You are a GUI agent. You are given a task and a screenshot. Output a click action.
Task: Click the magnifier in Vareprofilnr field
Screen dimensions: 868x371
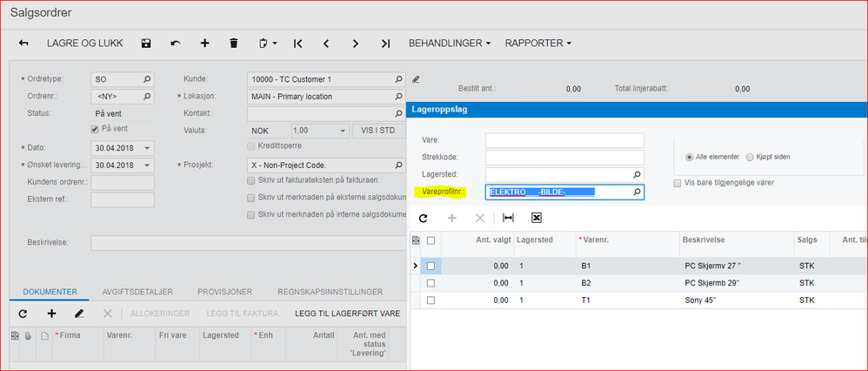point(636,192)
